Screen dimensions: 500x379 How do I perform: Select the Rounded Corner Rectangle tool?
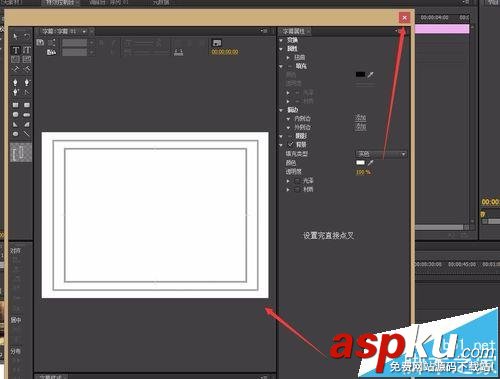click(27, 105)
